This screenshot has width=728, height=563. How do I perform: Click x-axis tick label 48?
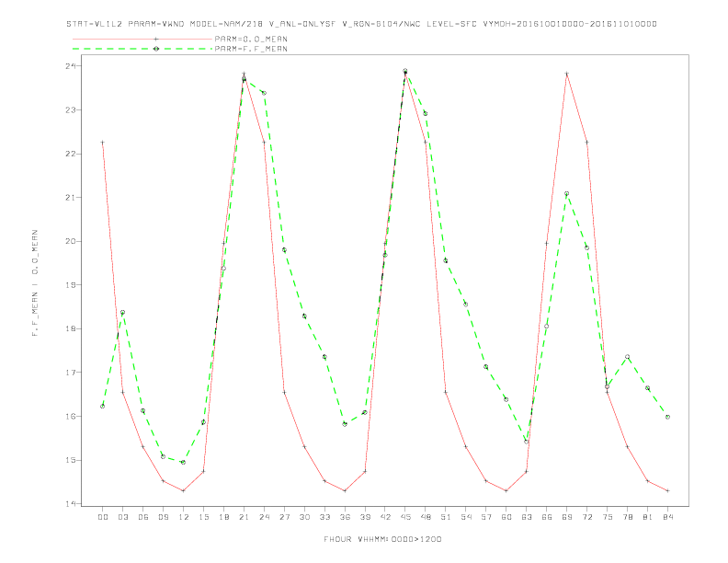426,517
